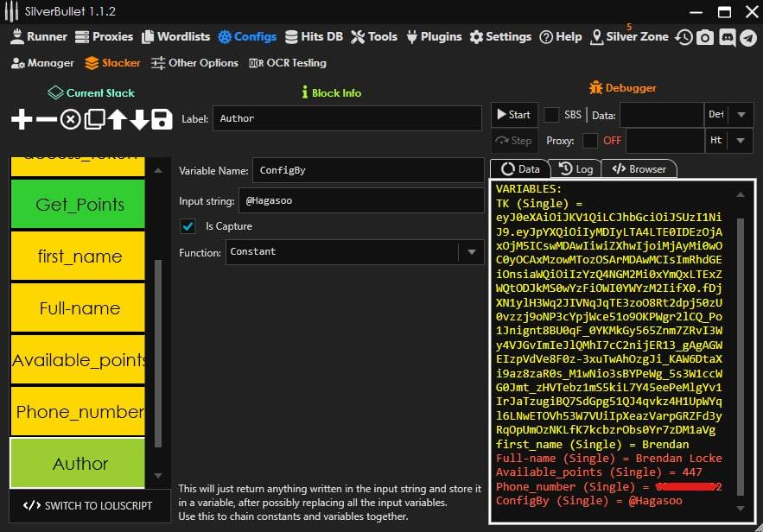Viewport: 763px width, 532px height.
Task: Enable the SBS checkbox
Action: tap(551, 114)
